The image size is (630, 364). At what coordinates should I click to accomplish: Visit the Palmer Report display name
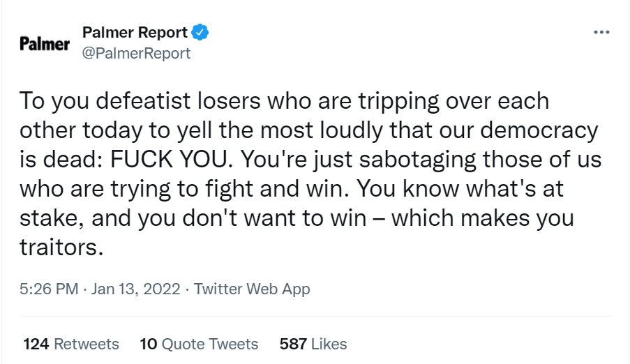point(135,32)
